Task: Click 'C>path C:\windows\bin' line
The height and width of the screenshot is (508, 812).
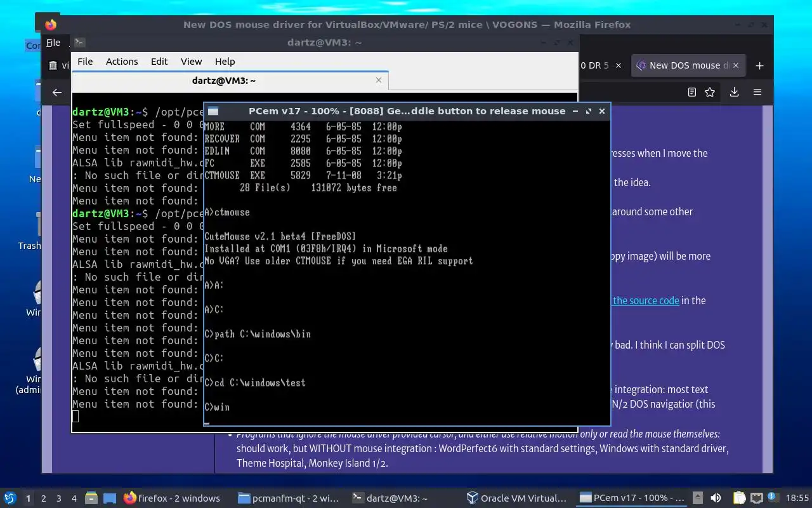Action: pos(258,334)
